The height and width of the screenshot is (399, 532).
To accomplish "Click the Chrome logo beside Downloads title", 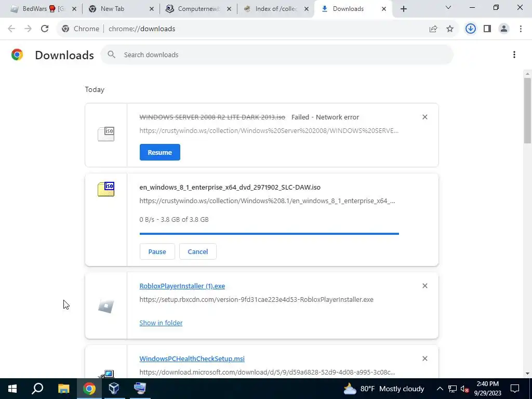I will [17, 55].
